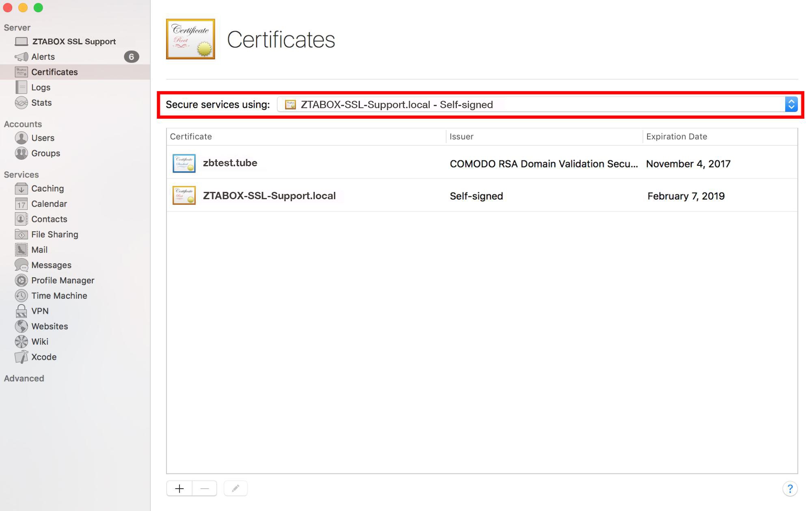812x511 pixels.
Task: Click the pencil edit button
Action: click(236, 489)
